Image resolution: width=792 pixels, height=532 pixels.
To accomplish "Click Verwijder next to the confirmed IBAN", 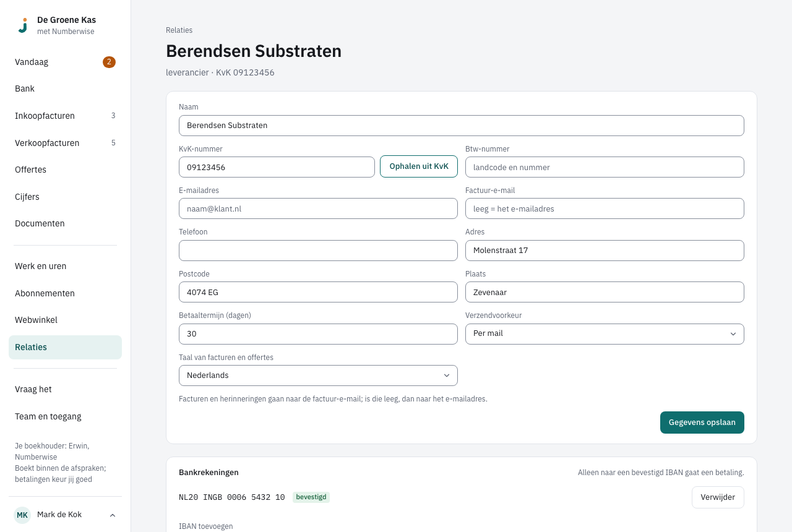I will pyautogui.click(x=718, y=497).
